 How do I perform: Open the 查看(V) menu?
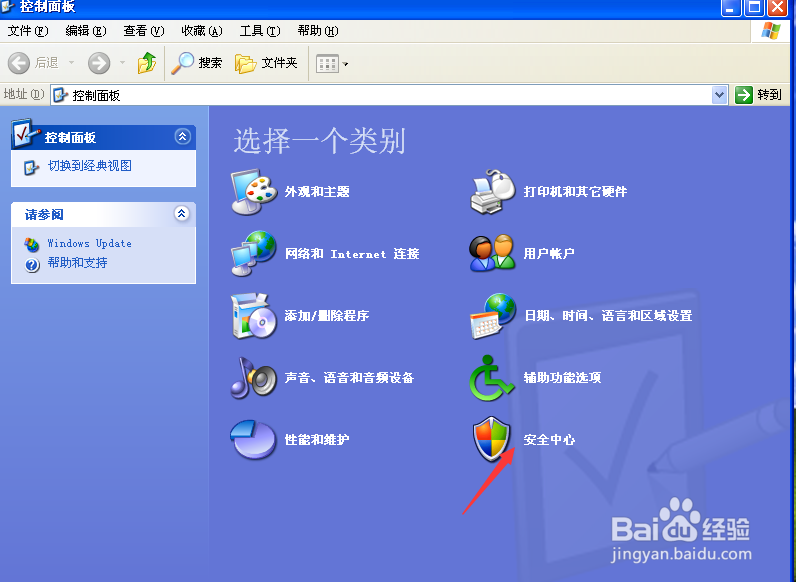tap(144, 31)
